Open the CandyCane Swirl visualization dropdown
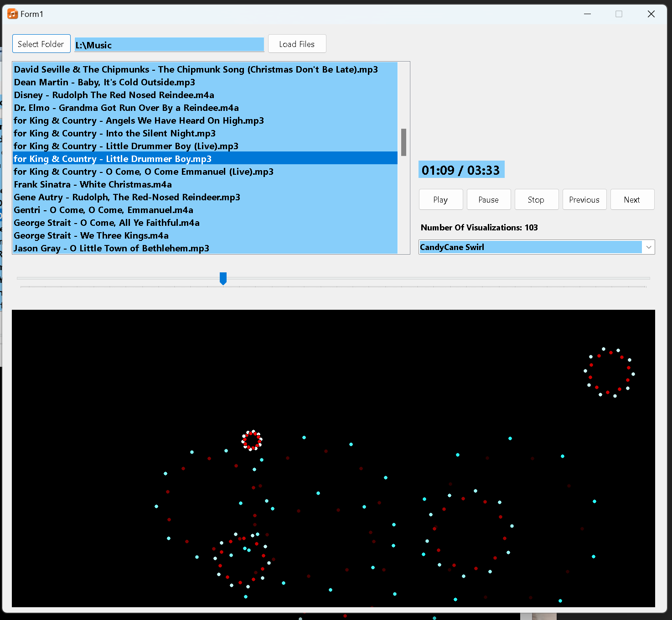Viewport: 672px width, 620px height. pos(648,247)
